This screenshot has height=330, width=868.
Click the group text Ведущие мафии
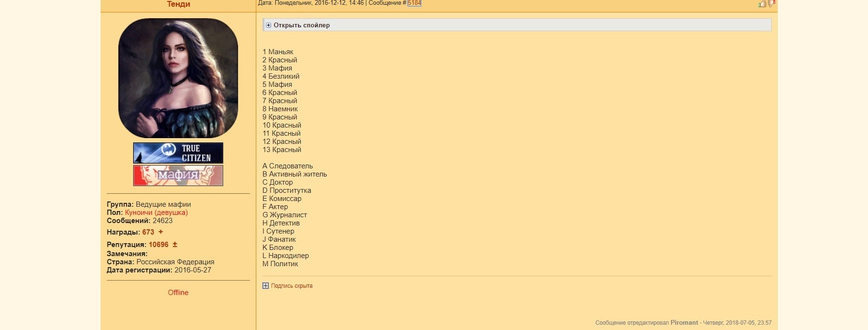tap(163, 204)
